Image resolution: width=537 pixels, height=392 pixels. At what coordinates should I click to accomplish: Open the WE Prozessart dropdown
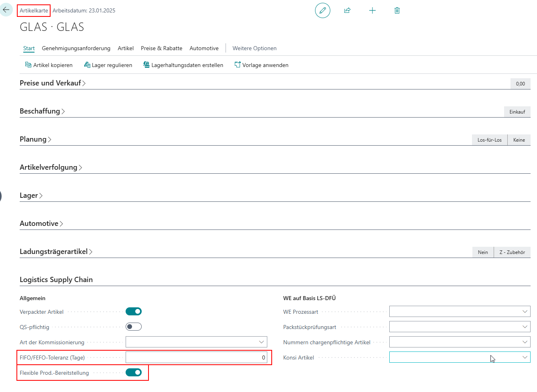[x=460, y=311]
